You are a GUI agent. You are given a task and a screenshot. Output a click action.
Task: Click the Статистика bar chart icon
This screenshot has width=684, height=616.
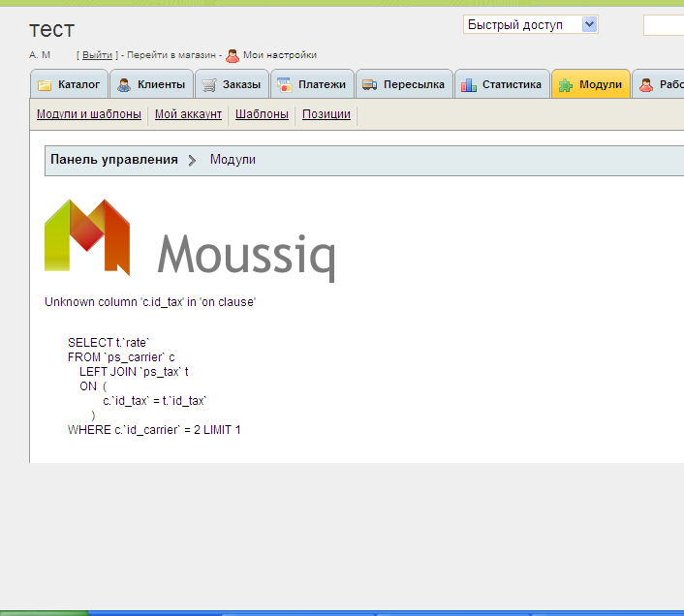click(x=469, y=85)
